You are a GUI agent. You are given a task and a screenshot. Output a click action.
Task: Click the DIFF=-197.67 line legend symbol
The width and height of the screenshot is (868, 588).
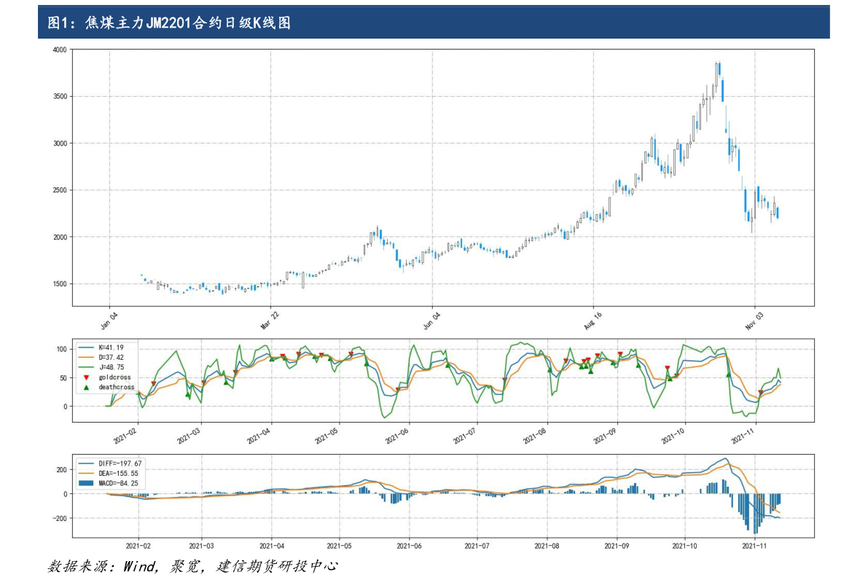(x=85, y=463)
